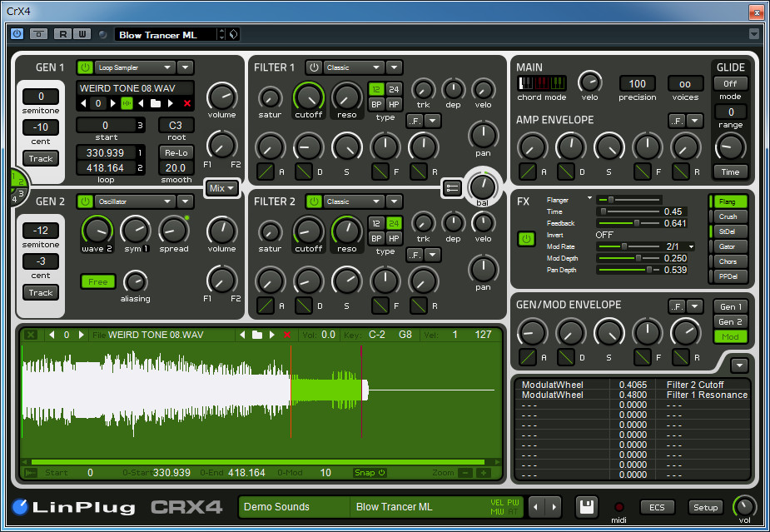Select previous sample slot arrow in GEN 1
This screenshot has width=770, height=532.
click(83, 103)
